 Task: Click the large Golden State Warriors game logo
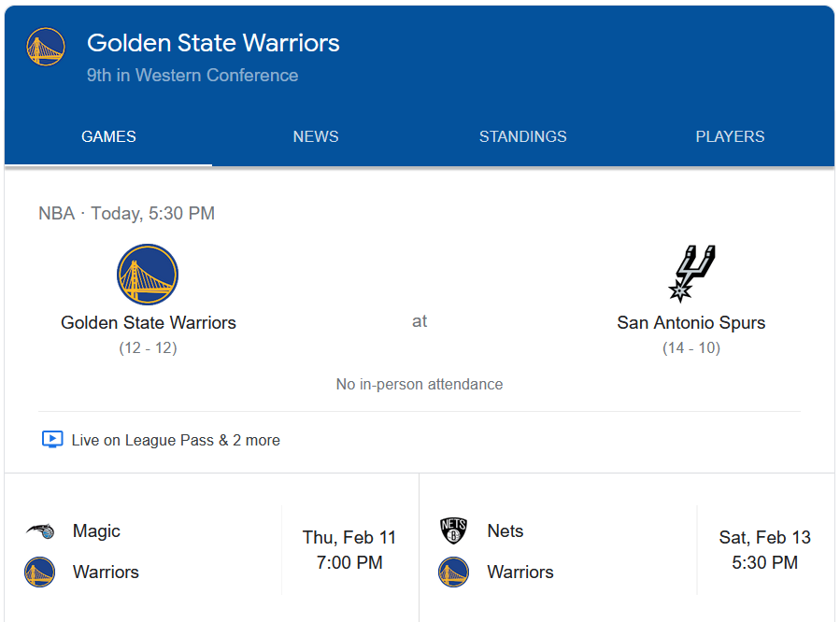pos(148,275)
